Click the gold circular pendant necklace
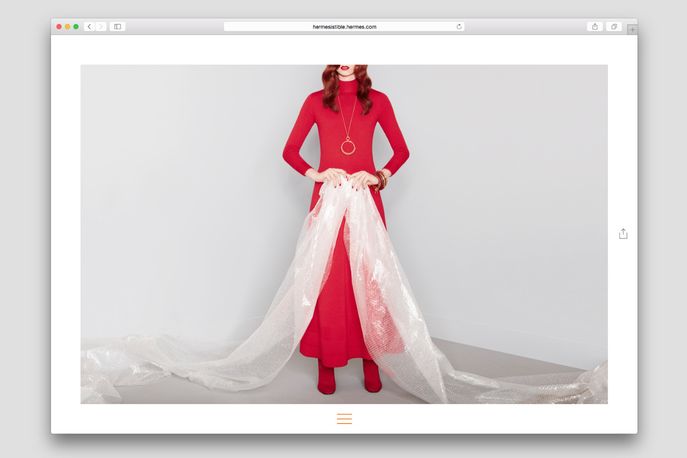This screenshot has height=458, width=687. (x=348, y=147)
